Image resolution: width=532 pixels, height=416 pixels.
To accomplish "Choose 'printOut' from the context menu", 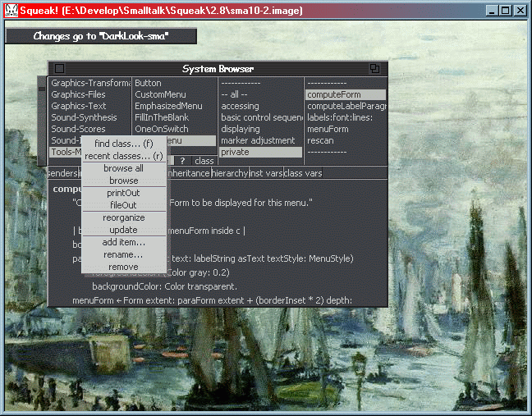I will tap(124, 193).
